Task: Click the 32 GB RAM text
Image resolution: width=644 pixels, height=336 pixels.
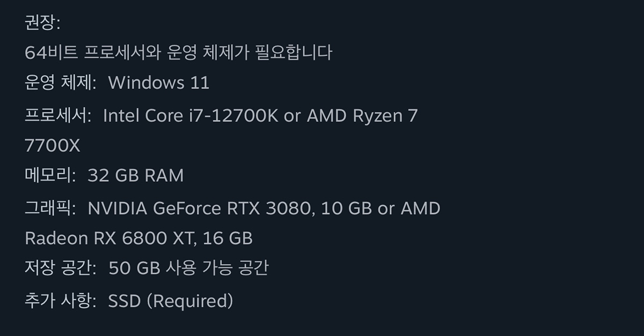Action: click(135, 176)
